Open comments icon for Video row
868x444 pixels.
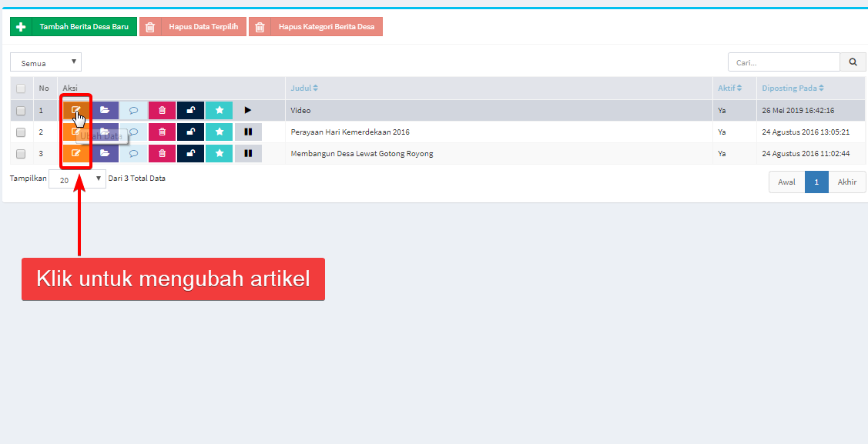click(133, 110)
